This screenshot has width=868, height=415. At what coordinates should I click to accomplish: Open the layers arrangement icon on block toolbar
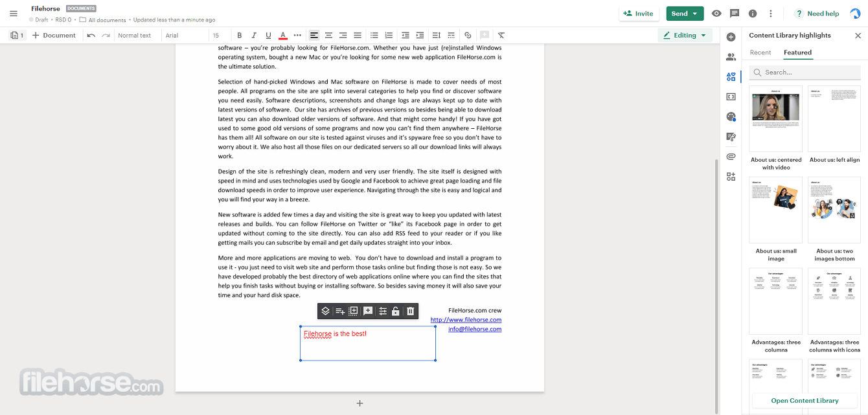tap(325, 311)
